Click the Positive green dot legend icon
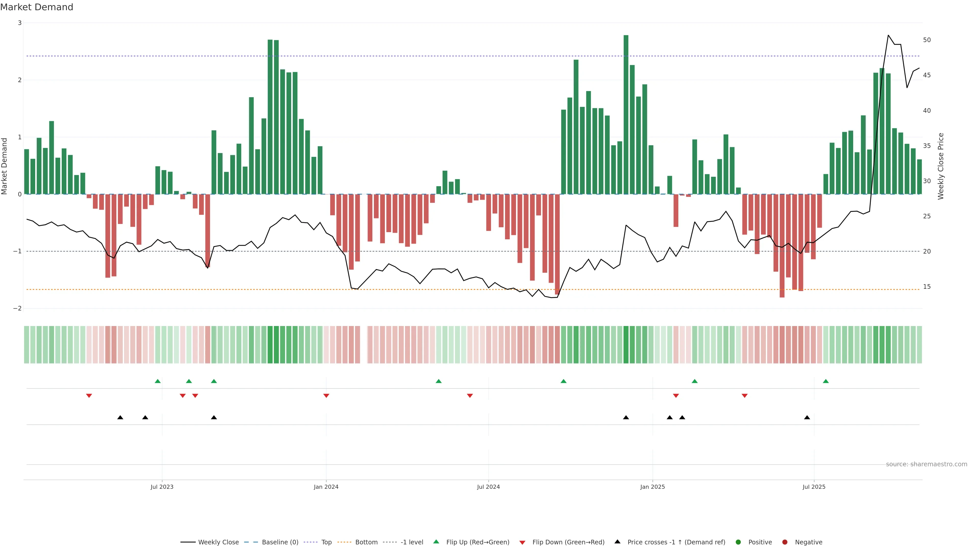 (738, 542)
